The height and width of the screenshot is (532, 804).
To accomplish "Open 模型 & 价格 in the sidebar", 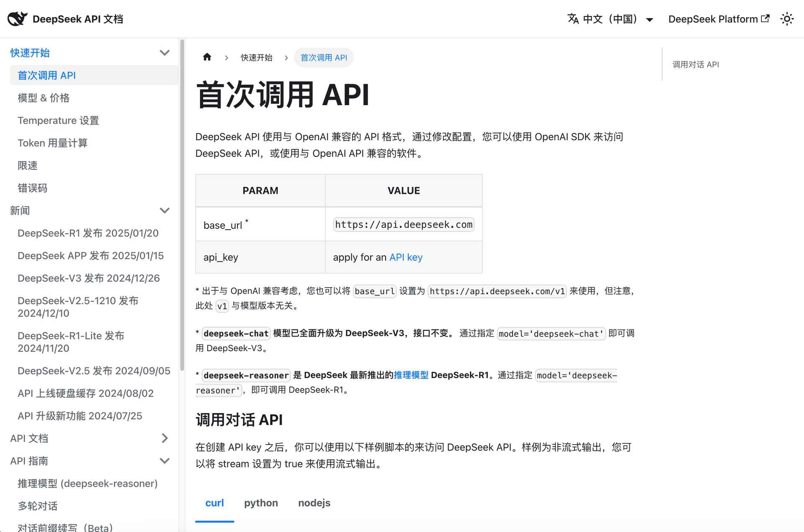I will (44, 98).
